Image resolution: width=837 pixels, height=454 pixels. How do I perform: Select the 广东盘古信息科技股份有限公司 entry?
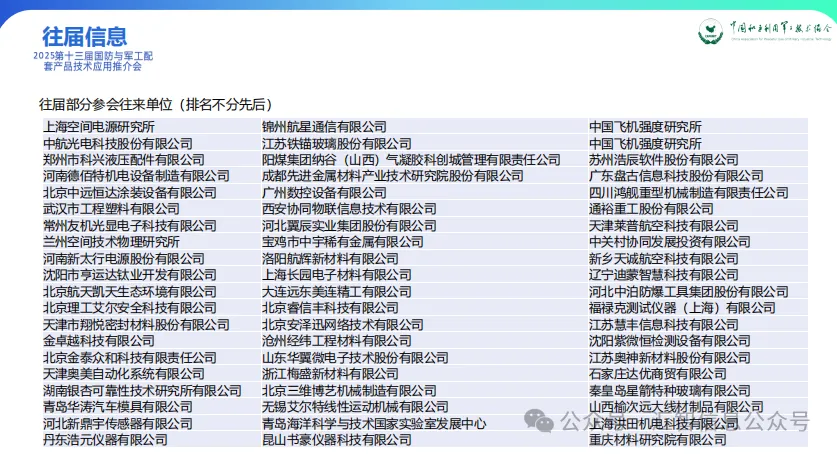click(x=676, y=176)
